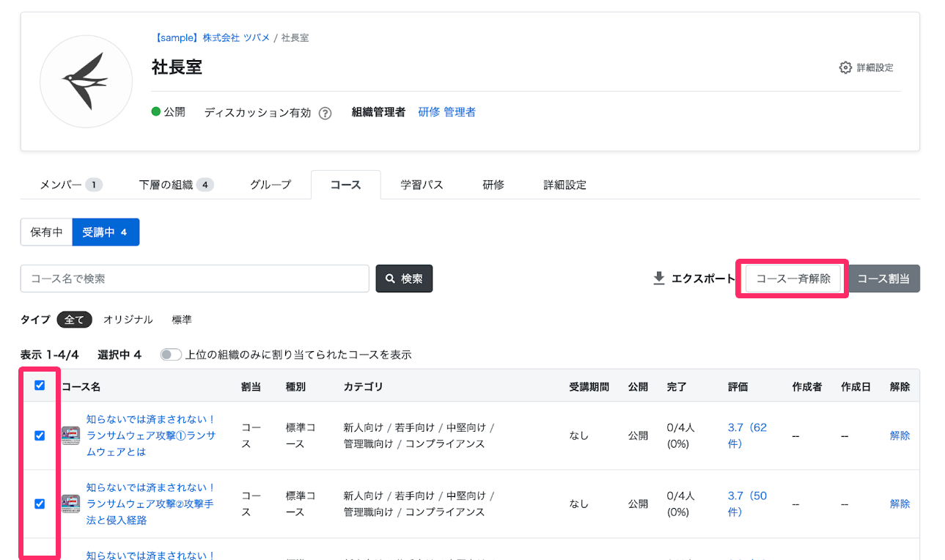
Task: Open the 研修 tab
Action: click(493, 185)
